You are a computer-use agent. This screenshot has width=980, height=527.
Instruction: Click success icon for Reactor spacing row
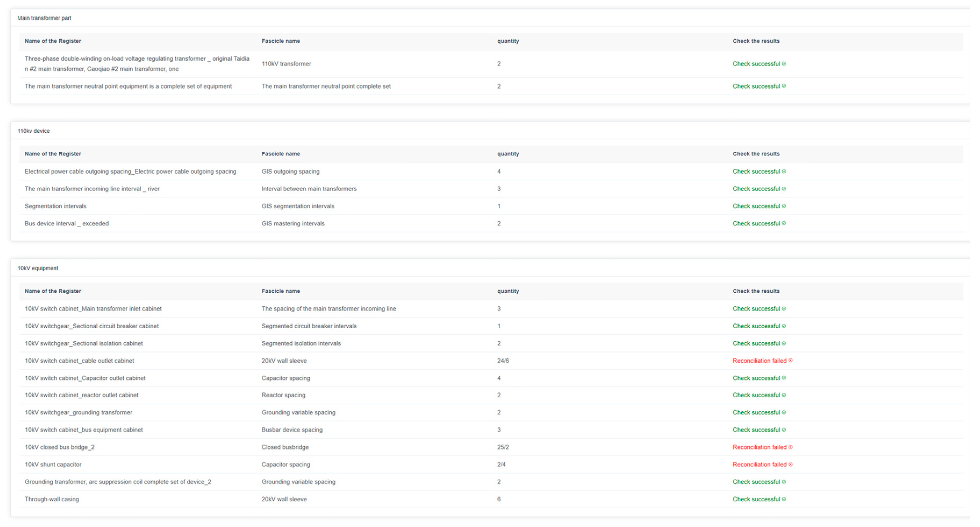[784, 395]
